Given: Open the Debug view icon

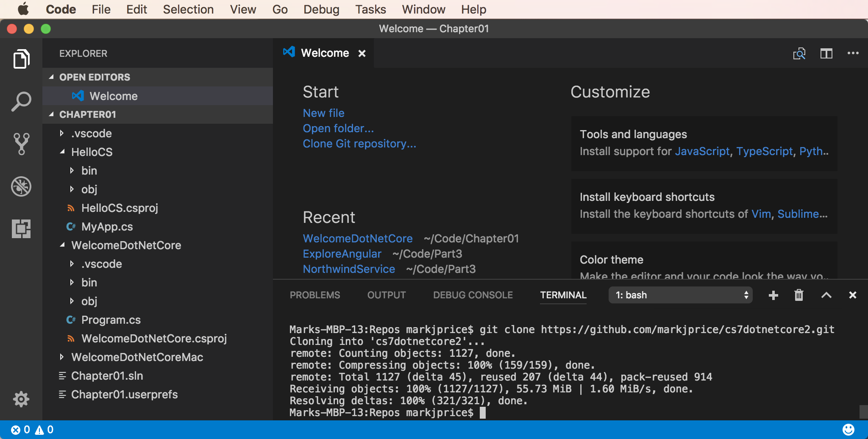Looking at the screenshot, I should [21, 186].
